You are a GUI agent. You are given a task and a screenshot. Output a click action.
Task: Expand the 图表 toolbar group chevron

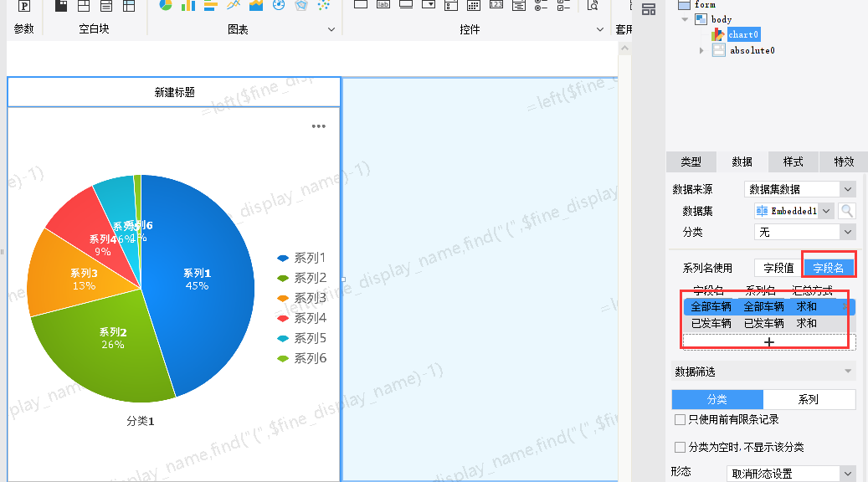[x=331, y=29]
